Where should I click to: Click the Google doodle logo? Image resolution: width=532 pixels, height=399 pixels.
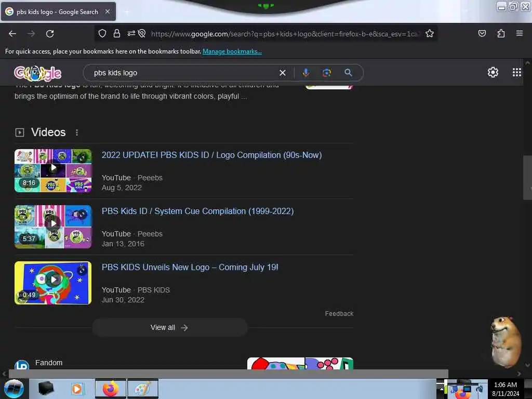click(37, 73)
